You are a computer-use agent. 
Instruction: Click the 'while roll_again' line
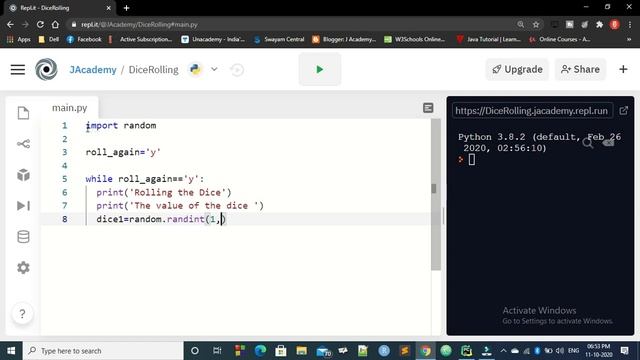pyautogui.click(x=144, y=179)
